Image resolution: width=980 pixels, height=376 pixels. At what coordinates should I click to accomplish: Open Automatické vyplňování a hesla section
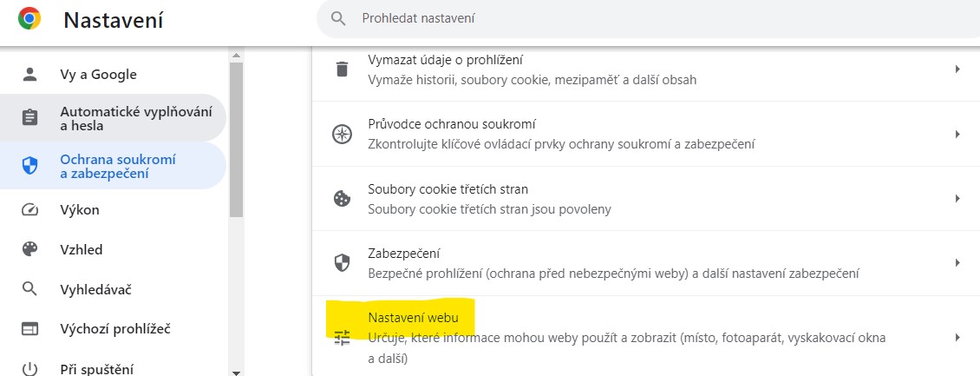(x=113, y=118)
